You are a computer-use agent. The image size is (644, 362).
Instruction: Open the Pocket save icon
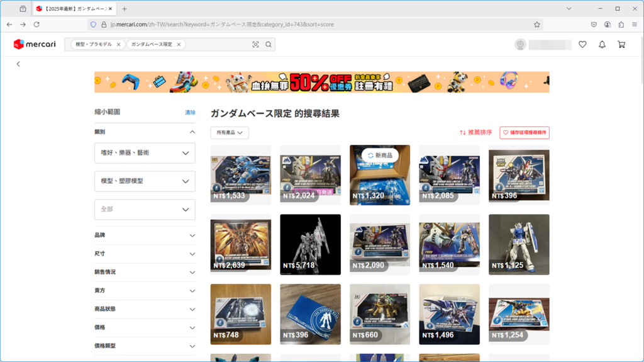(x=594, y=25)
